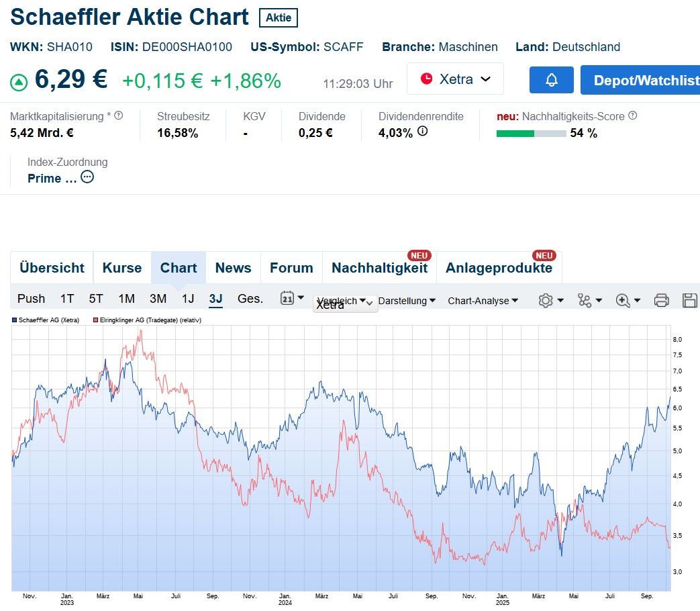
Task: Click the price alert bell button
Action: [551, 80]
